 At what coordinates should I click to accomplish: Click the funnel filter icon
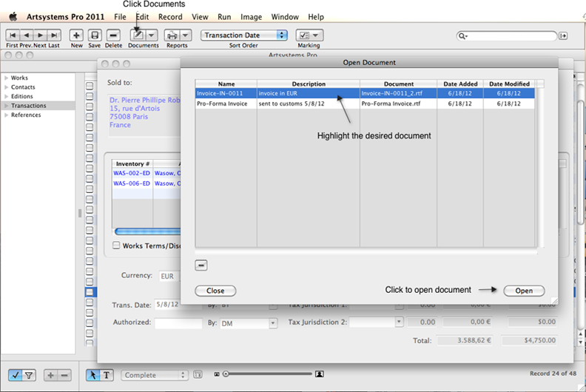point(29,375)
